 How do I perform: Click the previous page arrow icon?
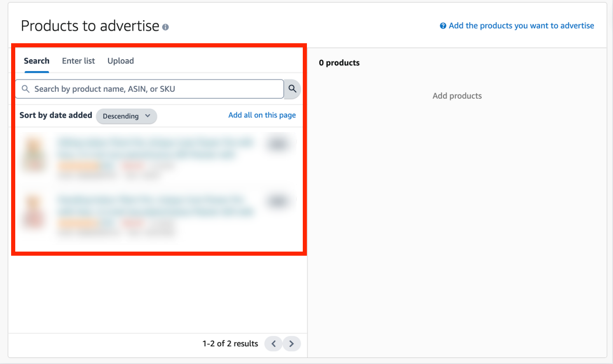(x=273, y=343)
